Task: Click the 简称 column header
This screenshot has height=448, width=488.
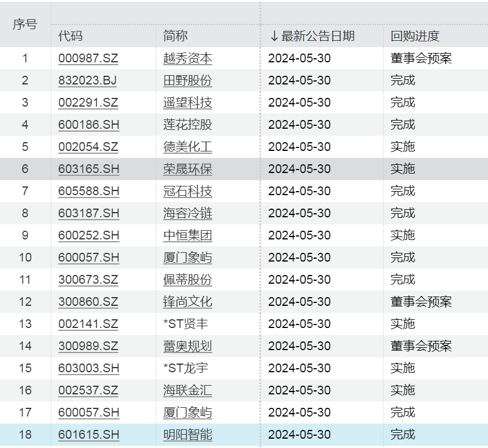Action: pos(175,36)
